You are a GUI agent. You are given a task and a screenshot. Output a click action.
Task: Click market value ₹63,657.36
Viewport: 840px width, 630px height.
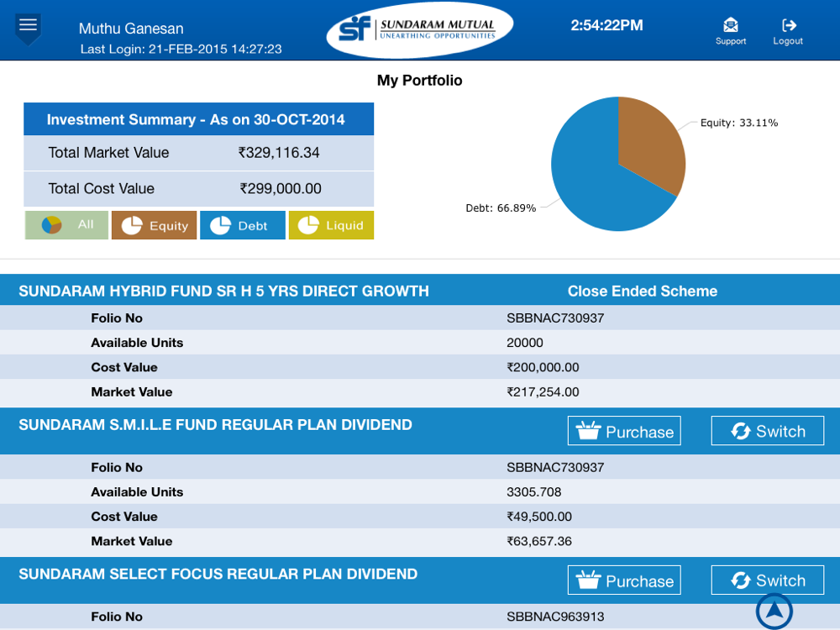(539, 541)
